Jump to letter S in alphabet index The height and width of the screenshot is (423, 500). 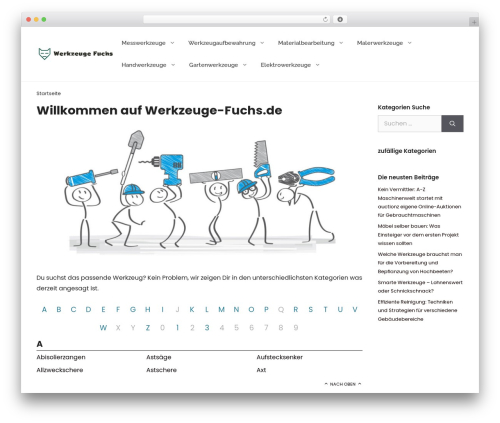(310, 310)
